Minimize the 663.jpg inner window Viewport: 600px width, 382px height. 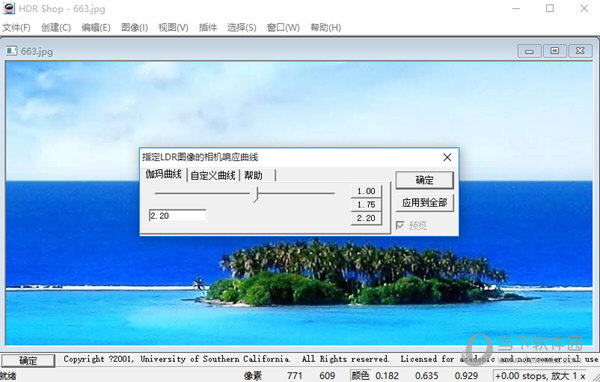[x=529, y=51]
